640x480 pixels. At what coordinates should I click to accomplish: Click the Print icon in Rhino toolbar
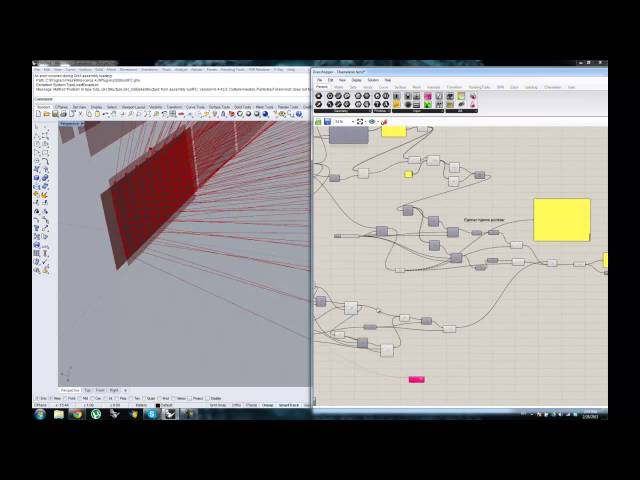[x=63, y=114]
